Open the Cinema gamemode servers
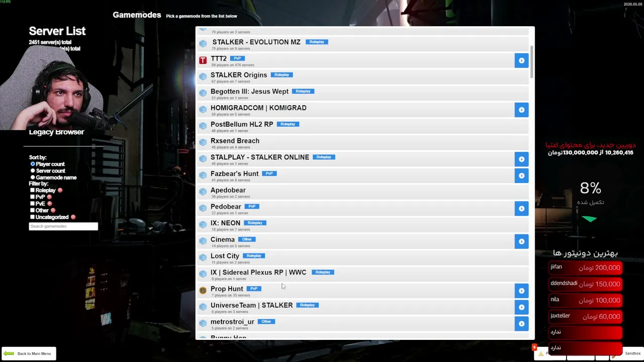 click(355, 241)
